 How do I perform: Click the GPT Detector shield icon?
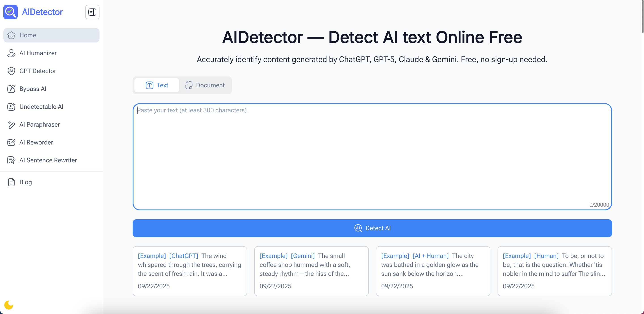click(x=11, y=71)
